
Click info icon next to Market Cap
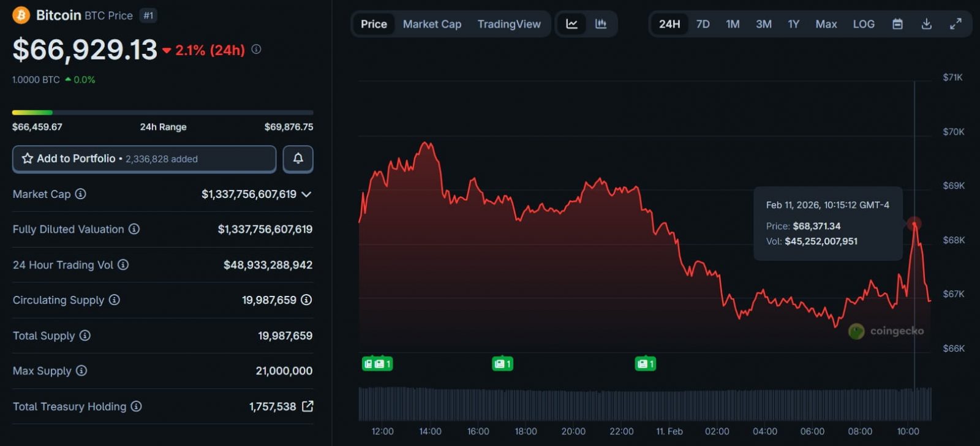pyautogui.click(x=80, y=194)
